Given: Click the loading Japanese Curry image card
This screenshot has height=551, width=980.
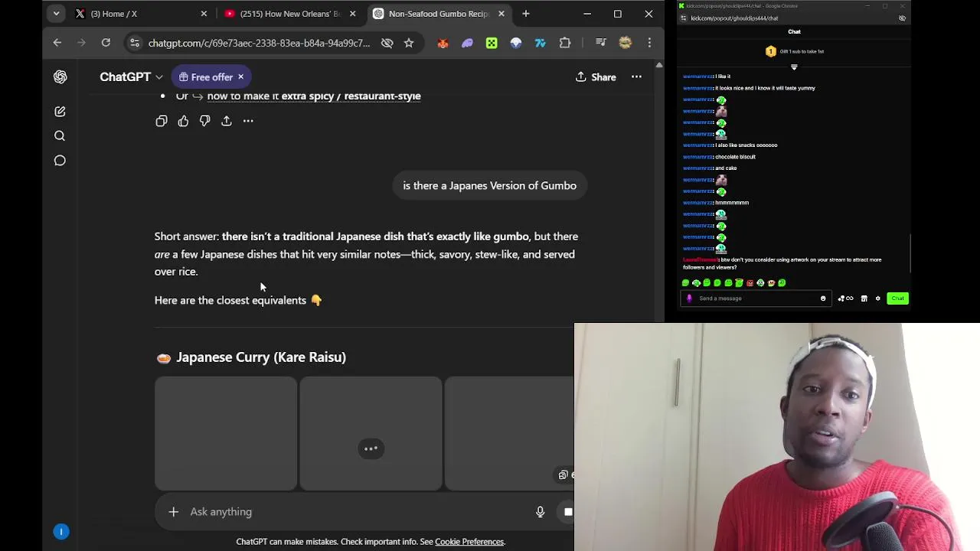Looking at the screenshot, I should tap(371, 433).
